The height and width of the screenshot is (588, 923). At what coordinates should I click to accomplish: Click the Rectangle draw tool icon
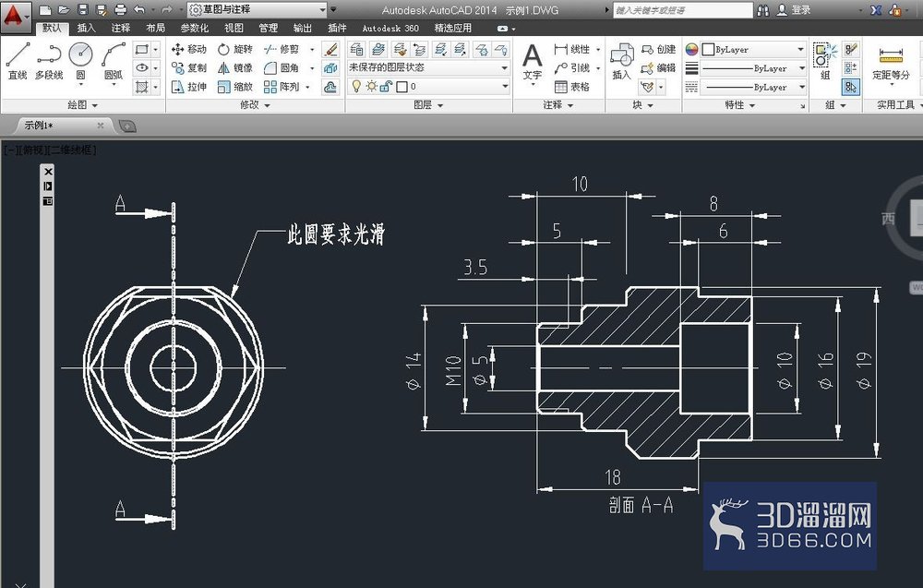tap(142, 49)
